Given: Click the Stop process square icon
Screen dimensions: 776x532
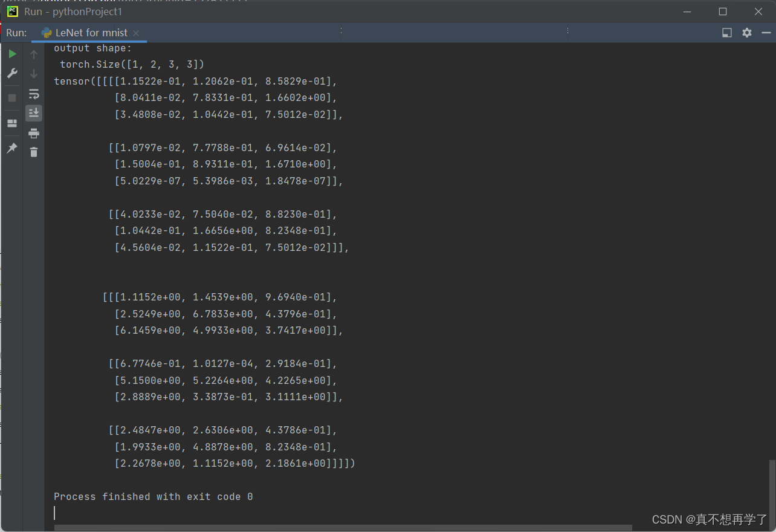Looking at the screenshot, I should pos(12,98).
